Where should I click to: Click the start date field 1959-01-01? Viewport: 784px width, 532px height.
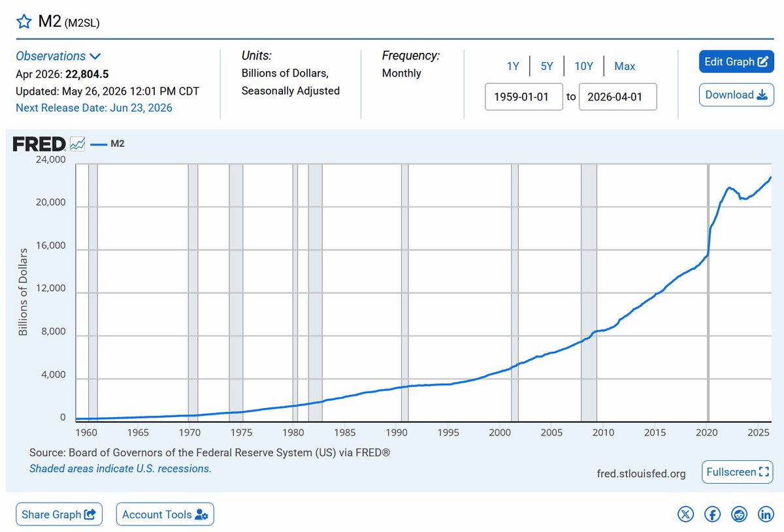524,97
